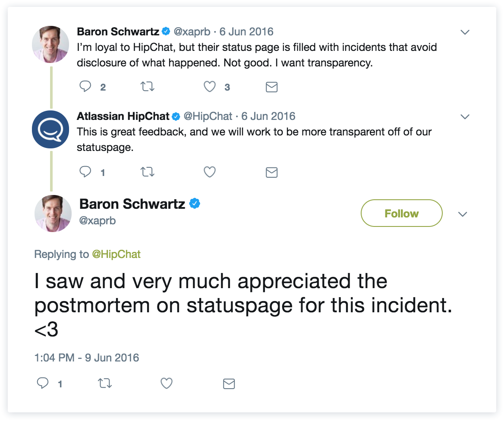The image size is (504, 421).
Task: Like the first tweet with 3 likes
Action: [x=210, y=87]
